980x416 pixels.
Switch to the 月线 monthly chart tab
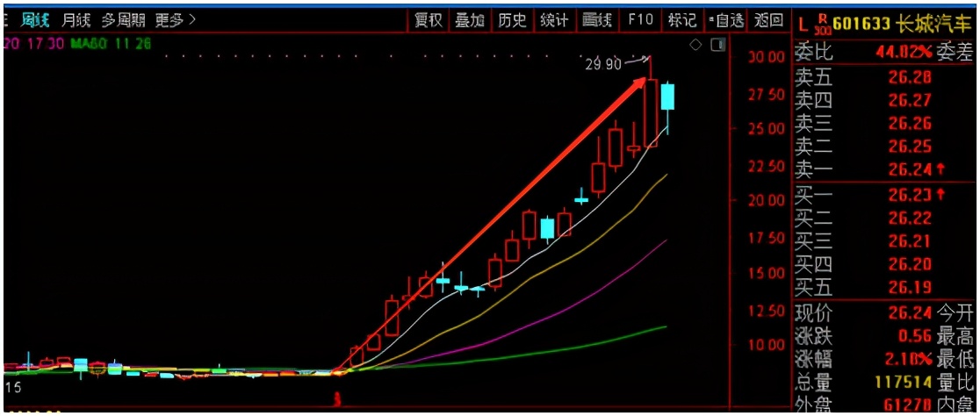tap(76, 20)
